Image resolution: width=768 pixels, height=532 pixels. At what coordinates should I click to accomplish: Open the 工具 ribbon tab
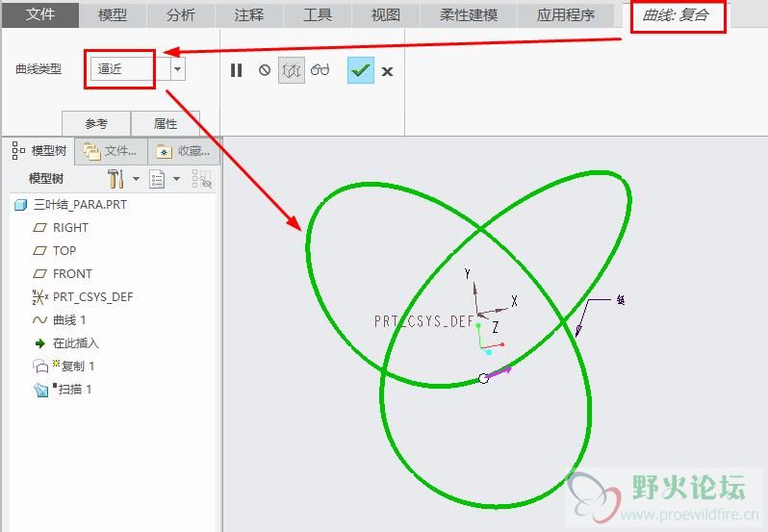(317, 15)
